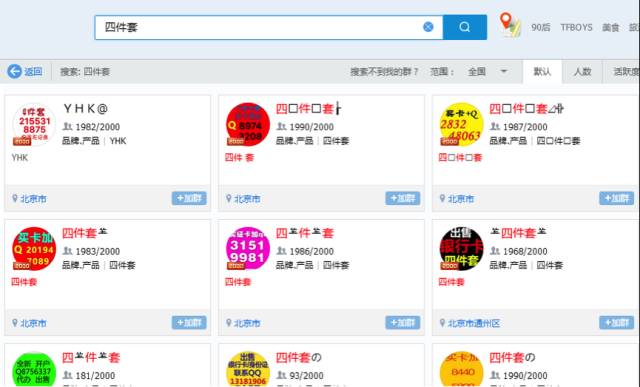Click 搜索不到我的群? link
The image size is (640, 387).
click(384, 71)
